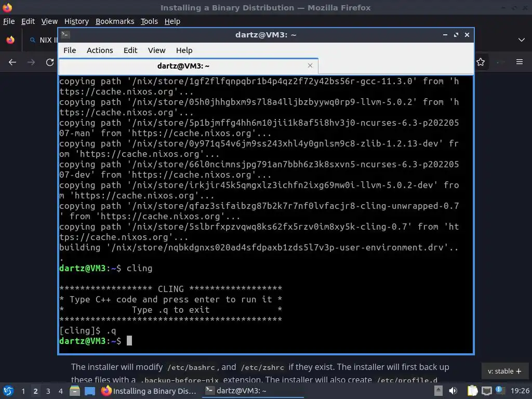Click the 'Type .q to exit' text
Screen dimensions: 532x399
click(x=170, y=310)
